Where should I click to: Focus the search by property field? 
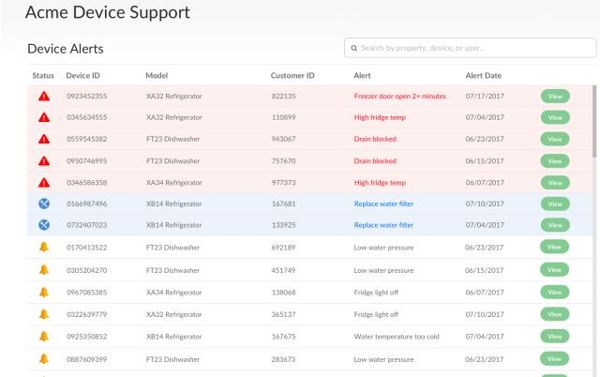coord(470,48)
